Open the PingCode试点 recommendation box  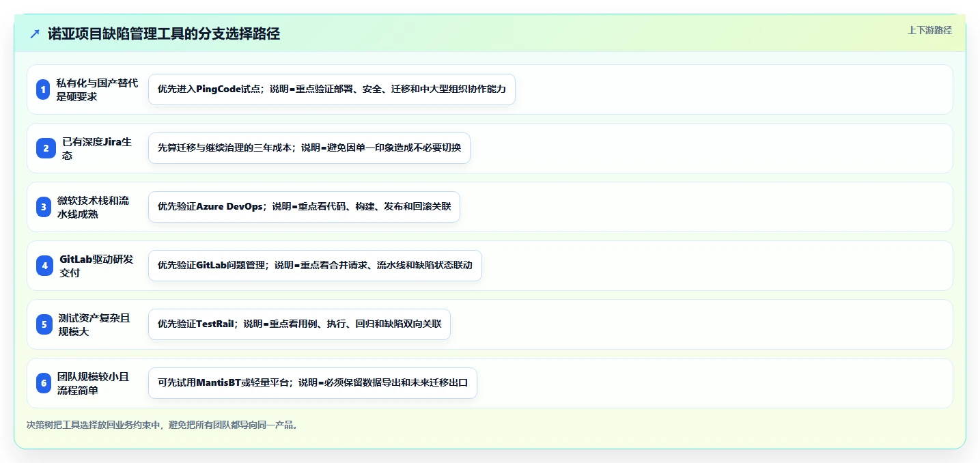pyautogui.click(x=331, y=89)
